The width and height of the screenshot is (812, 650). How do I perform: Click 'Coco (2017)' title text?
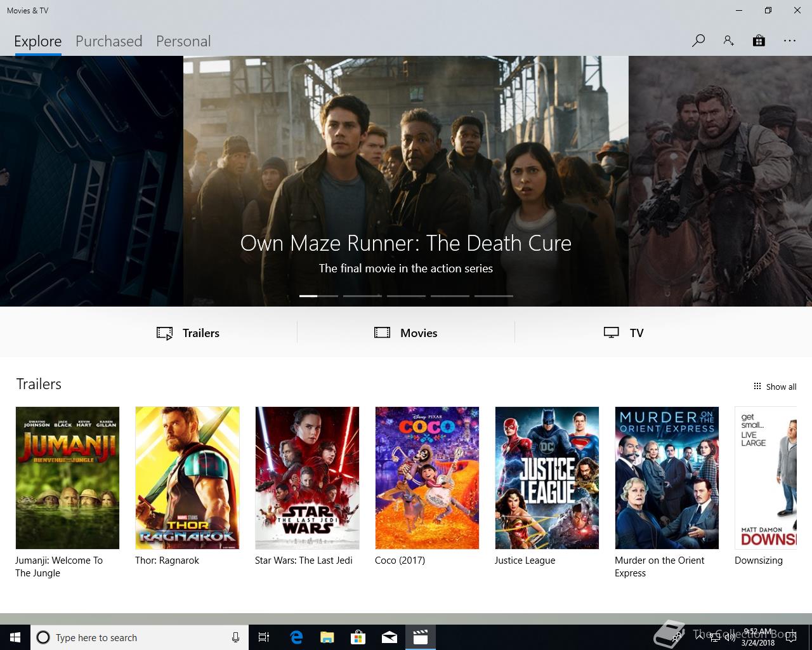[x=400, y=560]
